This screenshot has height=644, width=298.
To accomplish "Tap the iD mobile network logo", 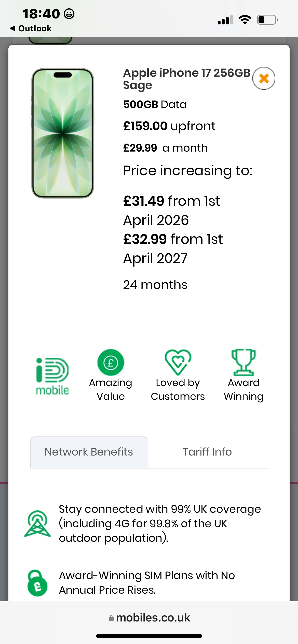I will (x=52, y=376).
